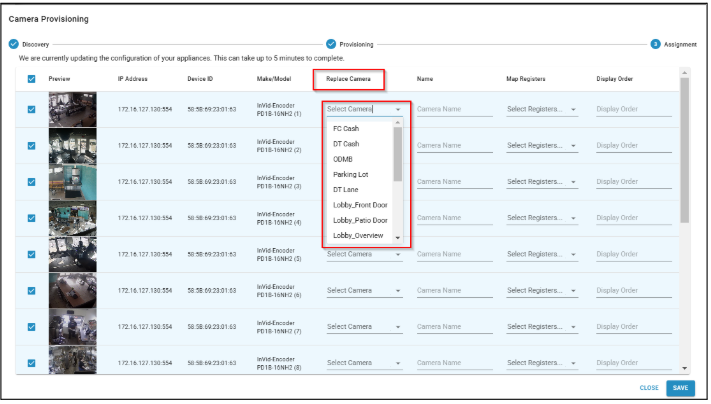Screen dimensions: 711x404
Task: Select Parking Lot in the dropdown list
Action: 351,174
